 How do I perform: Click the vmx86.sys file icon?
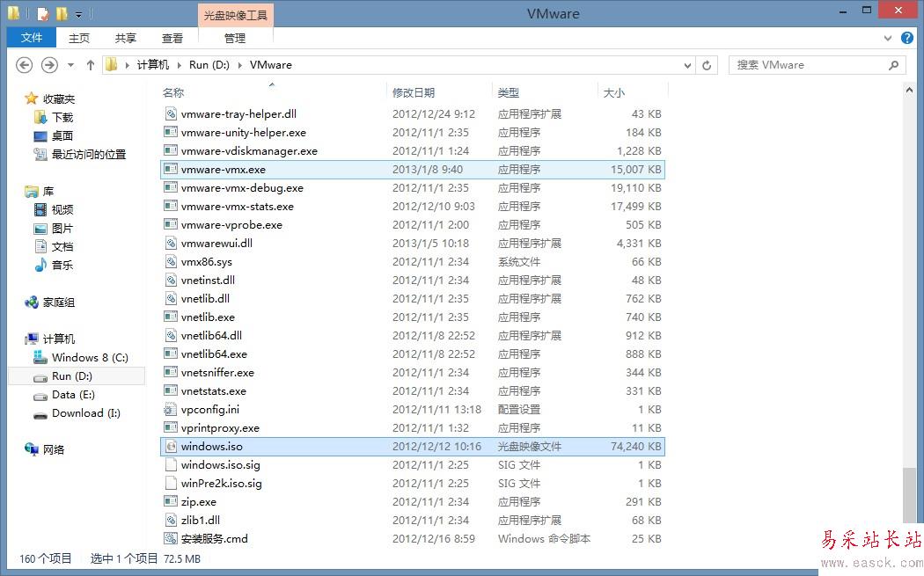[x=171, y=261]
